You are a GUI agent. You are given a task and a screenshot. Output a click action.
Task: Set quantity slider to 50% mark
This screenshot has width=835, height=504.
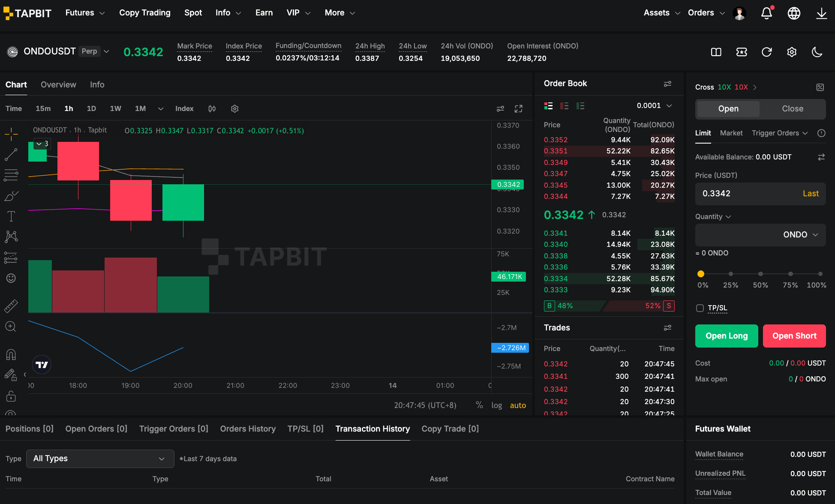(760, 274)
